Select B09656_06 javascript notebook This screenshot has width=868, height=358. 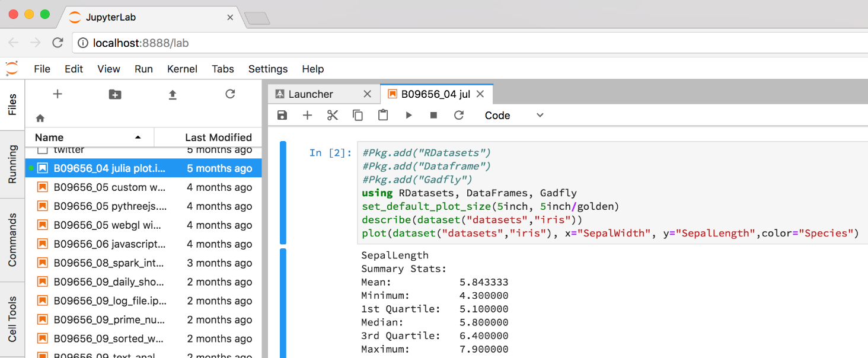(x=143, y=244)
